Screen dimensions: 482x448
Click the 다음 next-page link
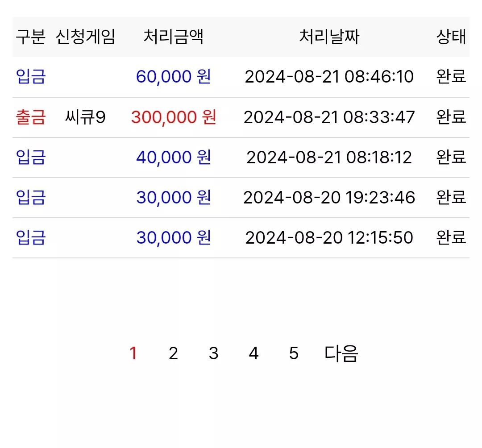click(x=341, y=353)
